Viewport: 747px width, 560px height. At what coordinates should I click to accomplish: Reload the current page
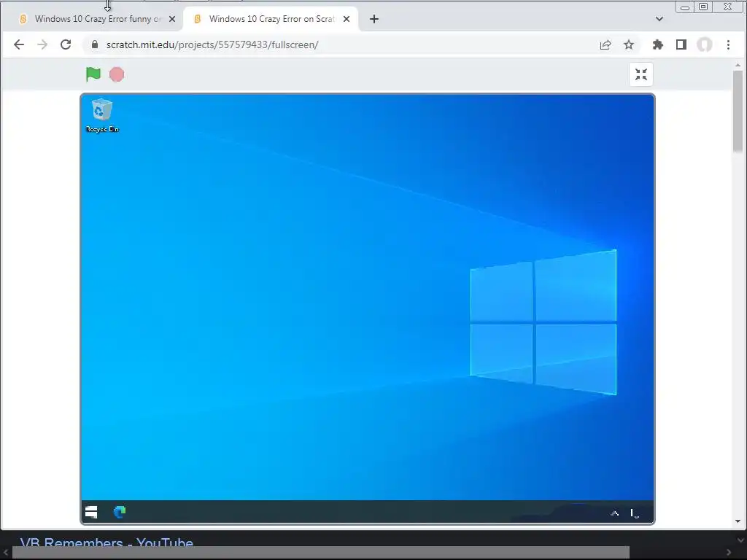pos(66,44)
